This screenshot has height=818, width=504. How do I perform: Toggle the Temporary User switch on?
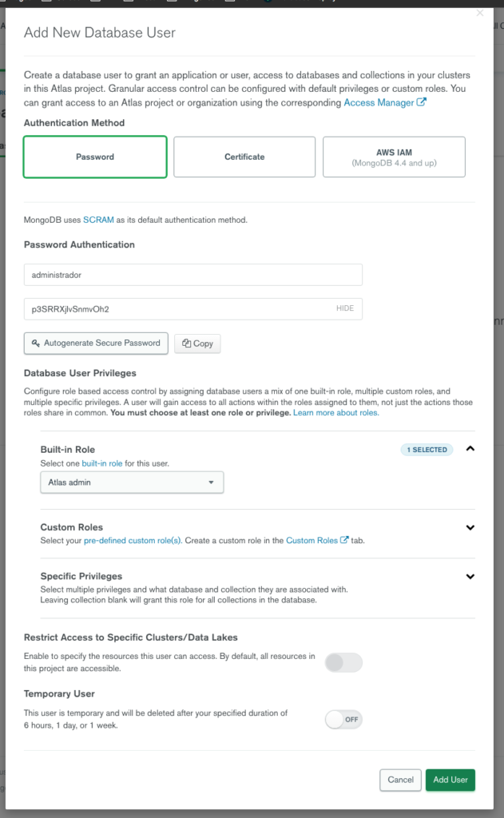(343, 720)
